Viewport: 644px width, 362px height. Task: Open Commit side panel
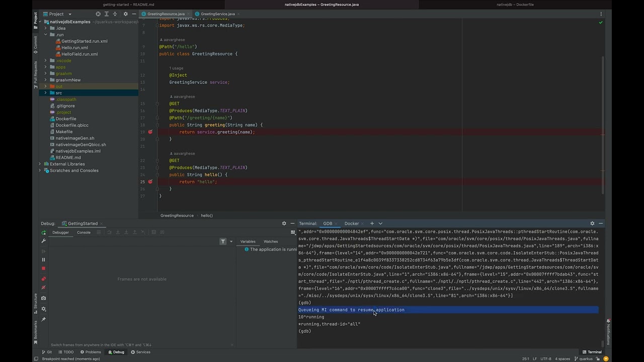tap(35, 44)
